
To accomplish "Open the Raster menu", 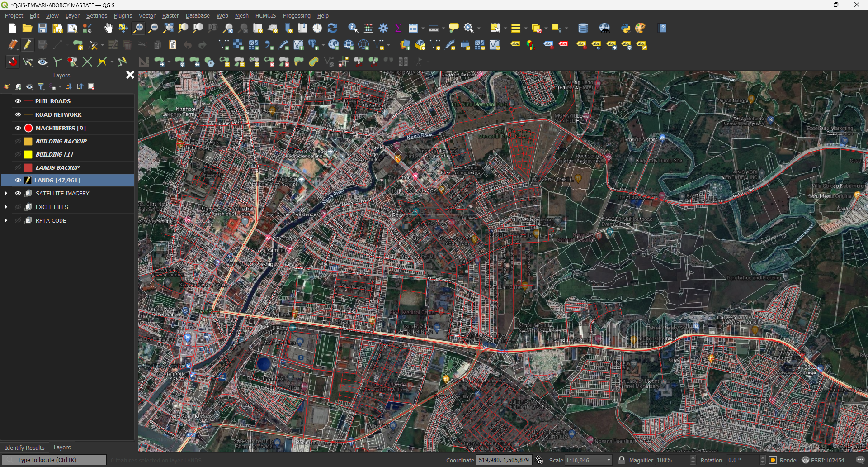I will click(170, 15).
